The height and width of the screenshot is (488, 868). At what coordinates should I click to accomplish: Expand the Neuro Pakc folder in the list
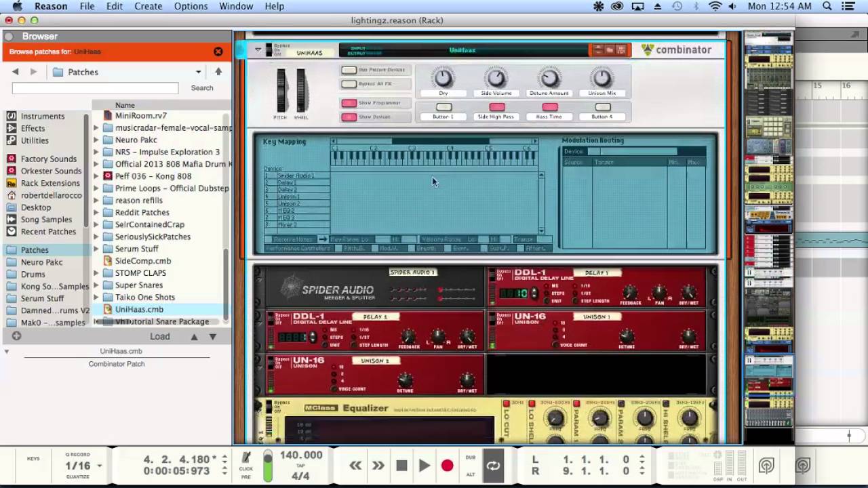tap(96, 140)
